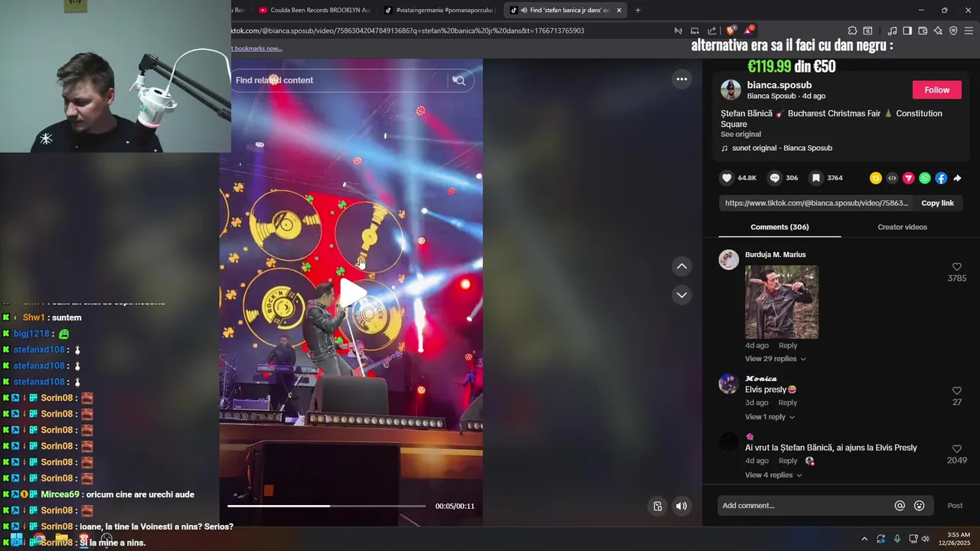The height and width of the screenshot is (551, 980).
Task: Open the image in Burduja M. Marius's comment
Action: point(782,302)
